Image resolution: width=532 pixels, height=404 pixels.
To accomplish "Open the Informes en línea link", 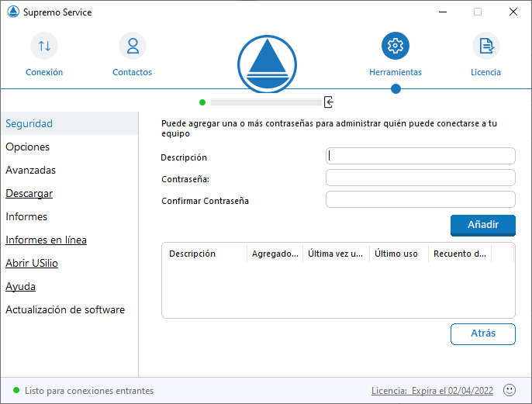I will click(47, 240).
